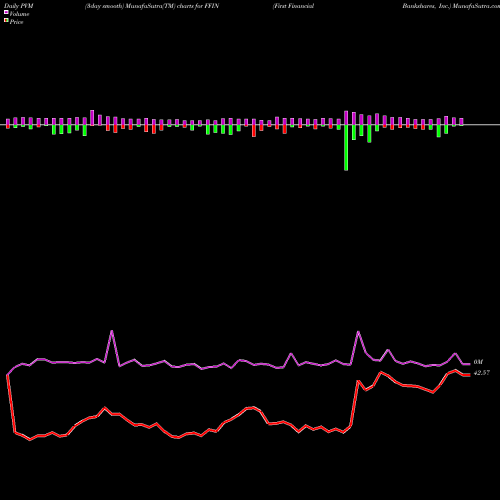The image size is (500, 500).
Task: Click the volume line's first tall spike peak
Action: tap(112, 331)
